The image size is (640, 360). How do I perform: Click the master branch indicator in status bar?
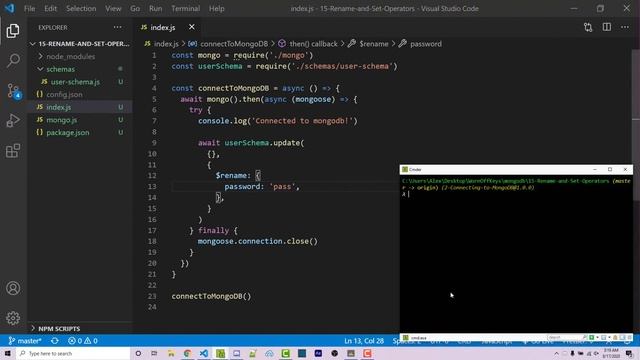(x=25, y=340)
